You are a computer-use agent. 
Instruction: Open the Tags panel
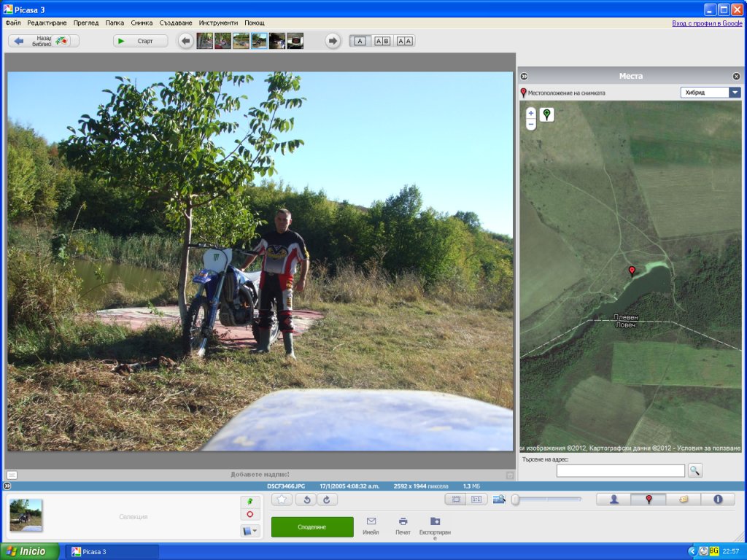683,499
